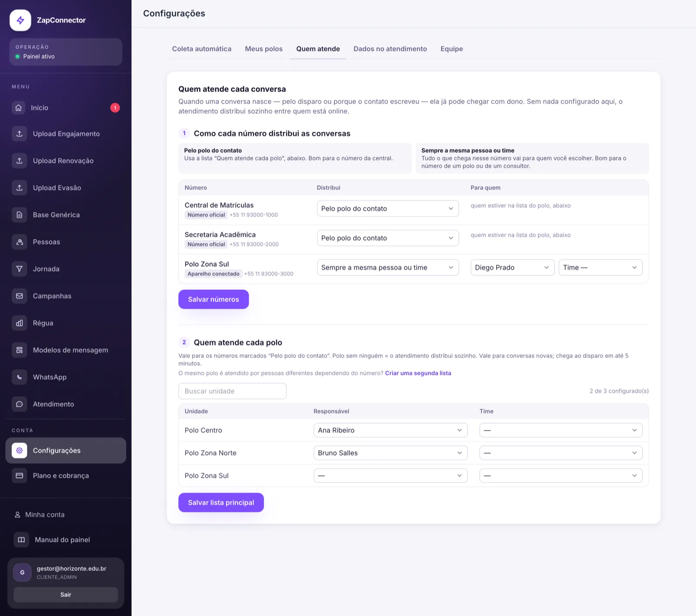Click the gestor@horizonte.edu.br account avatar
Image resolution: width=696 pixels, height=616 pixels.
click(x=22, y=573)
